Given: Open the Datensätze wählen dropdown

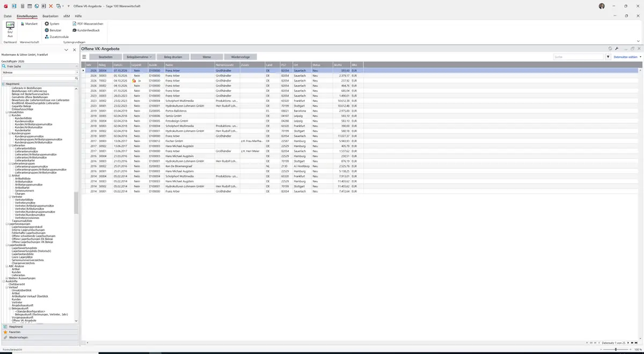Looking at the screenshot, I should click(x=627, y=57).
